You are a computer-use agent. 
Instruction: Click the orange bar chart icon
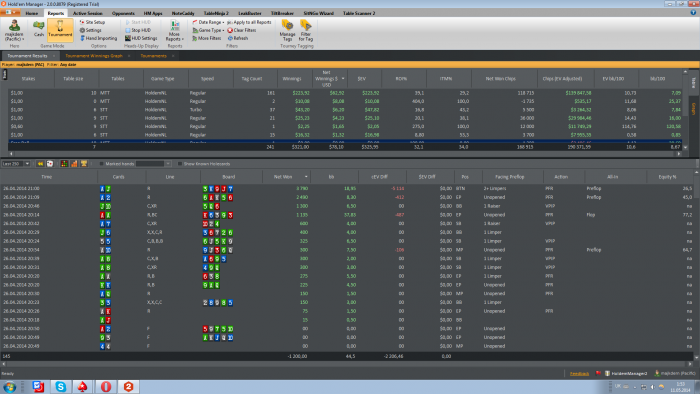[74, 164]
